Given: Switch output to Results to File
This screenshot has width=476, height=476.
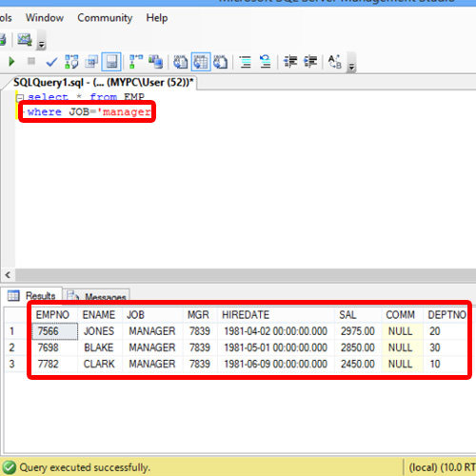Looking at the screenshot, I should [x=221, y=62].
